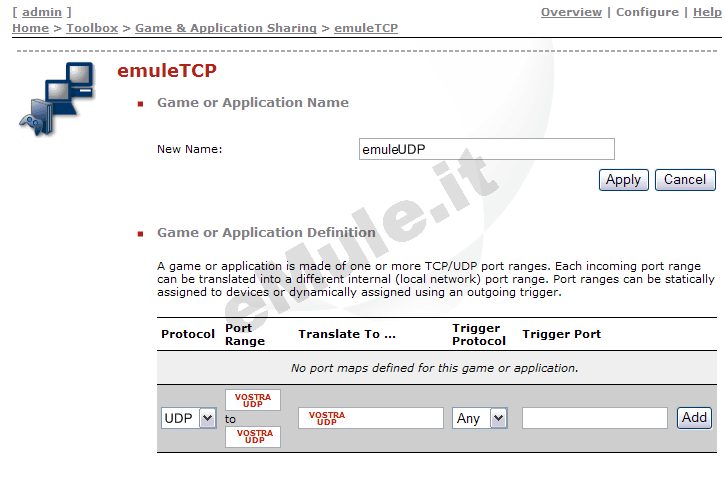The width and height of the screenshot is (725, 480).
Task: Open the Help page
Action: (x=706, y=12)
